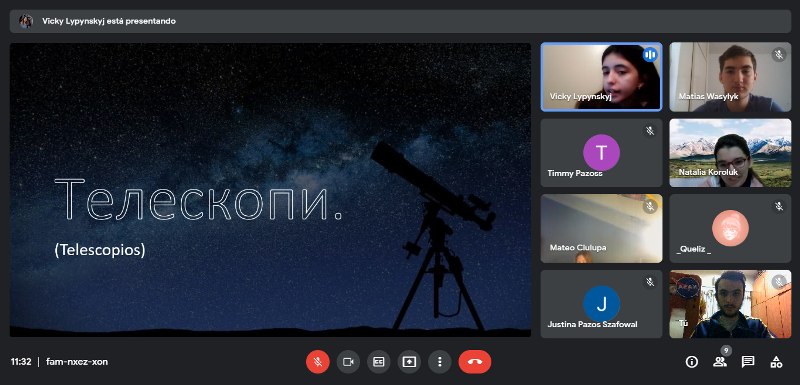Select Mateo Ciulupa video tile

pos(602,228)
